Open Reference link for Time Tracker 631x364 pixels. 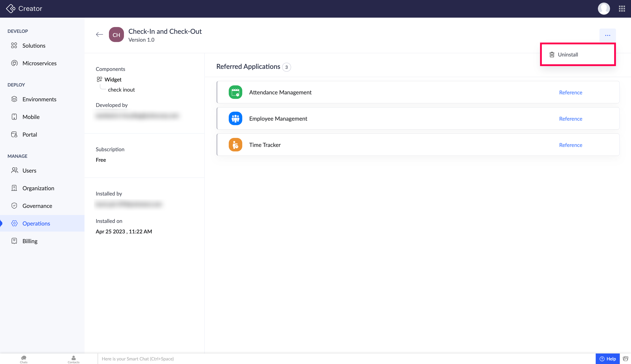click(x=570, y=145)
